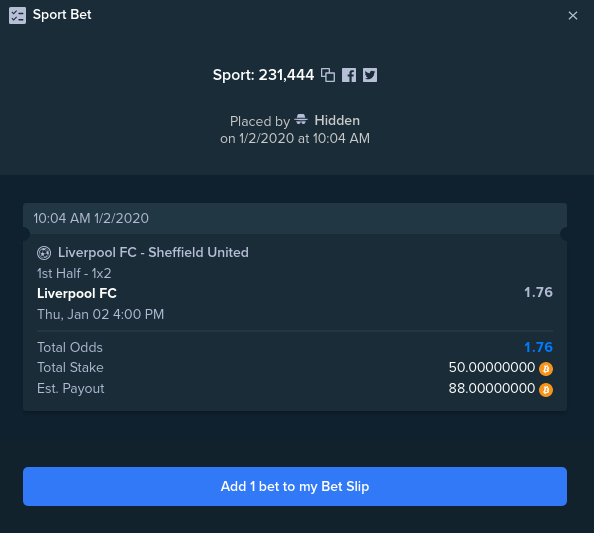Click the 1st Half - 1x2 market label
This screenshot has height=533, width=594.
[x=74, y=274]
